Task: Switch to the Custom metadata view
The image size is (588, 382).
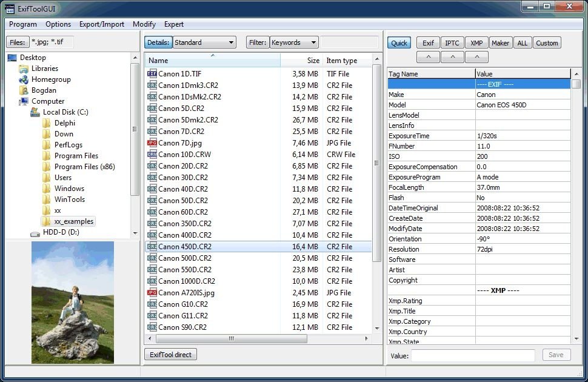Action: coord(547,43)
